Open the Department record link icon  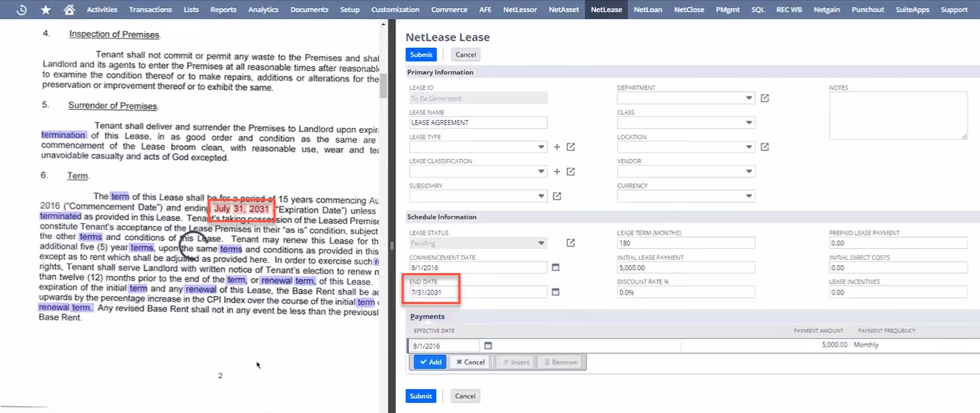[x=765, y=98]
